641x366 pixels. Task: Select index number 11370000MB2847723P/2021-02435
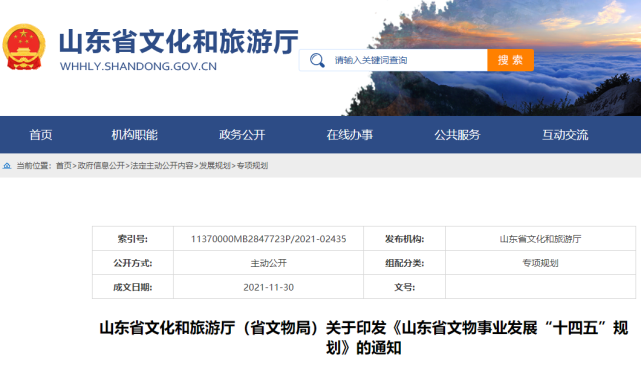(x=269, y=239)
